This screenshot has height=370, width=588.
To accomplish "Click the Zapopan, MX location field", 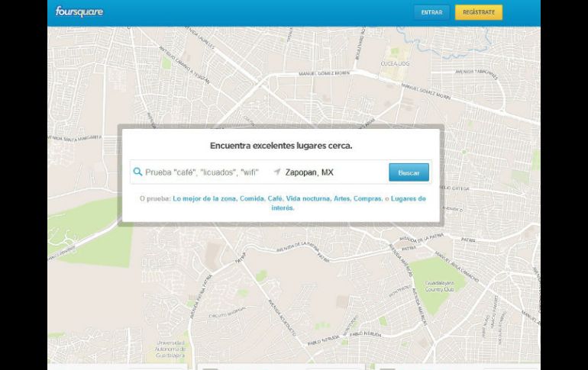I will (x=328, y=172).
